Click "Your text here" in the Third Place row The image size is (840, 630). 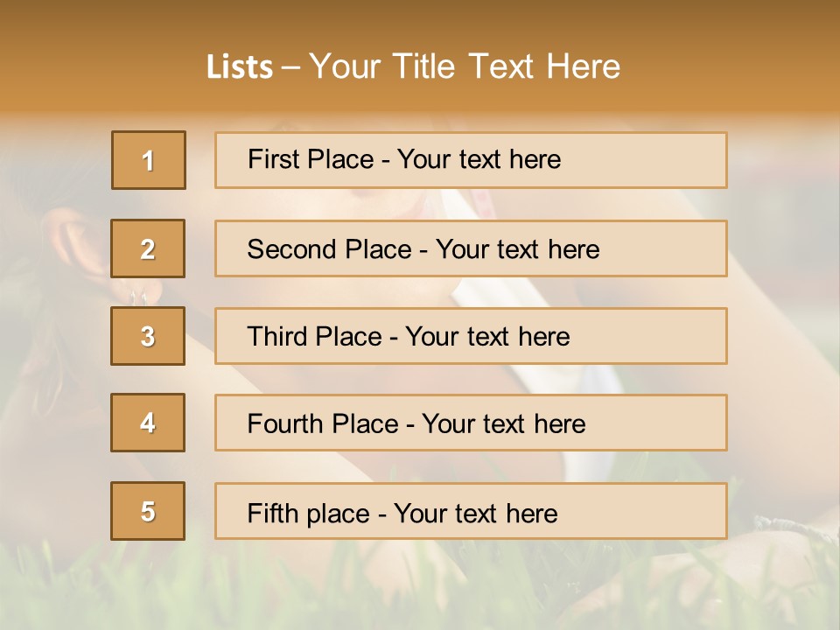[x=488, y=337]
